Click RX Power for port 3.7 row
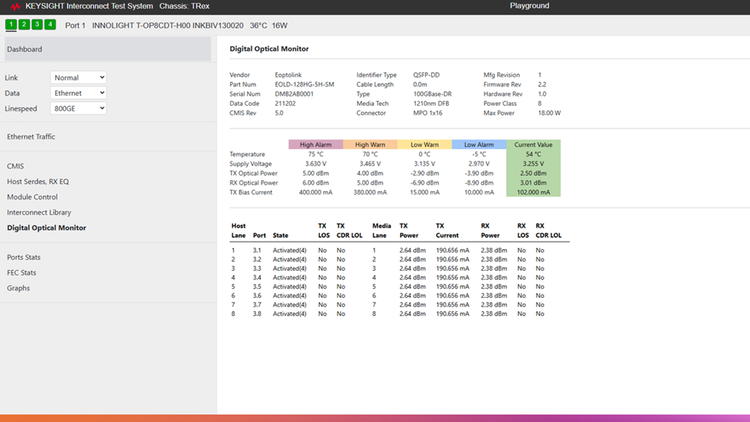750x422 pixels. 494,305
